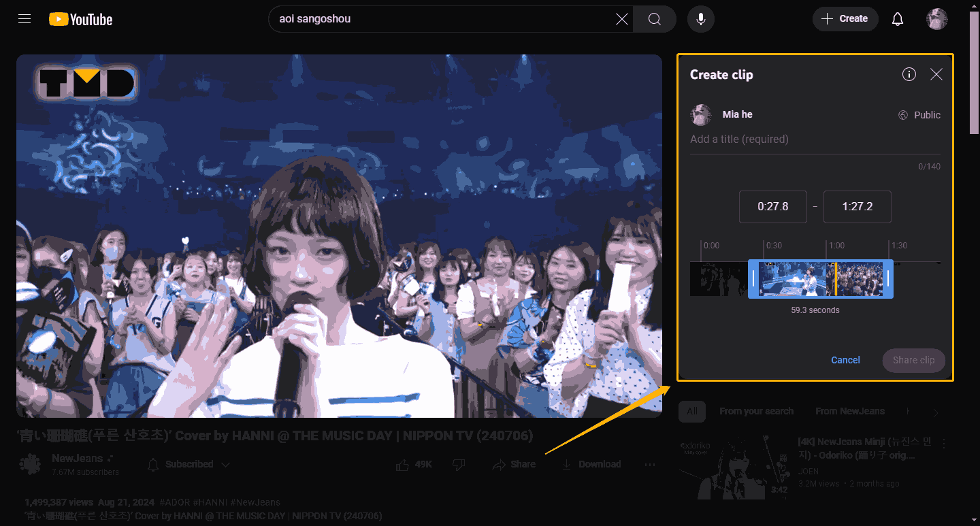
Task: Click the 59.3 seconds duration label
Action: click(x=815, y=310)
